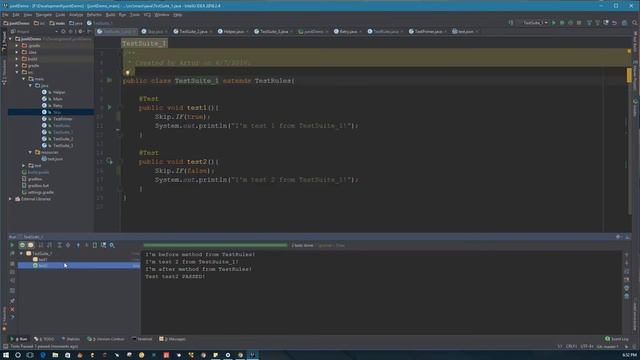This screenshot has width=640, height=360.
Task: Click the export test results icon
Action: click(95, 245)
